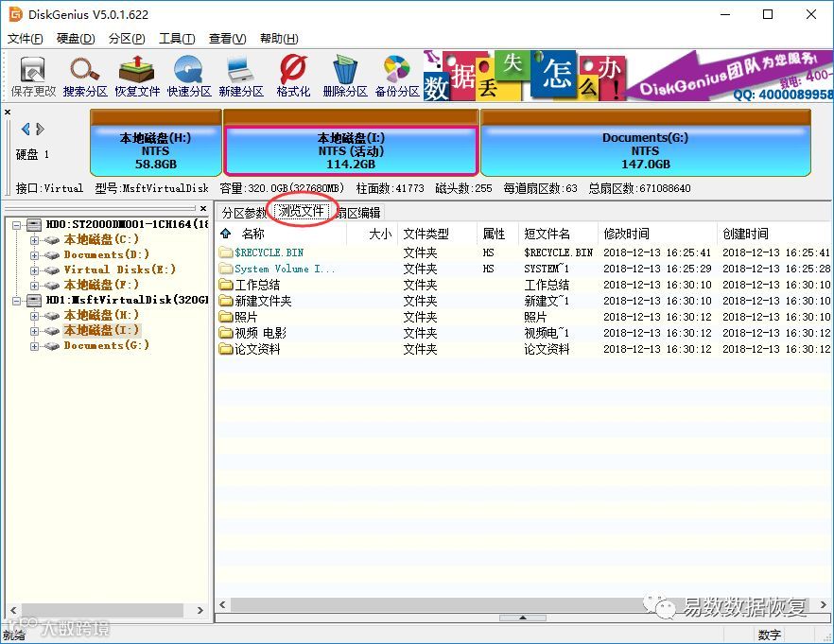834x644 pixels.
Task: Go to previous disk with left arrow
Action: point(25,129)
